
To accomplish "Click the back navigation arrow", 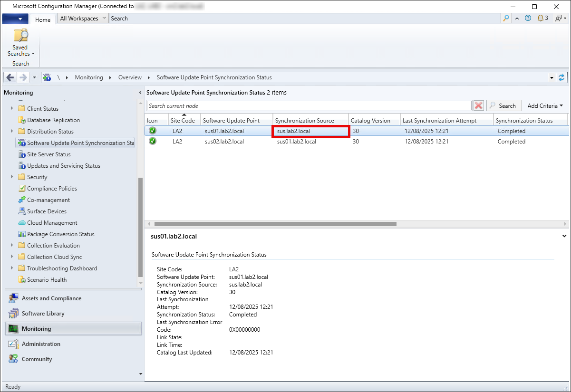I will point(10,77).
